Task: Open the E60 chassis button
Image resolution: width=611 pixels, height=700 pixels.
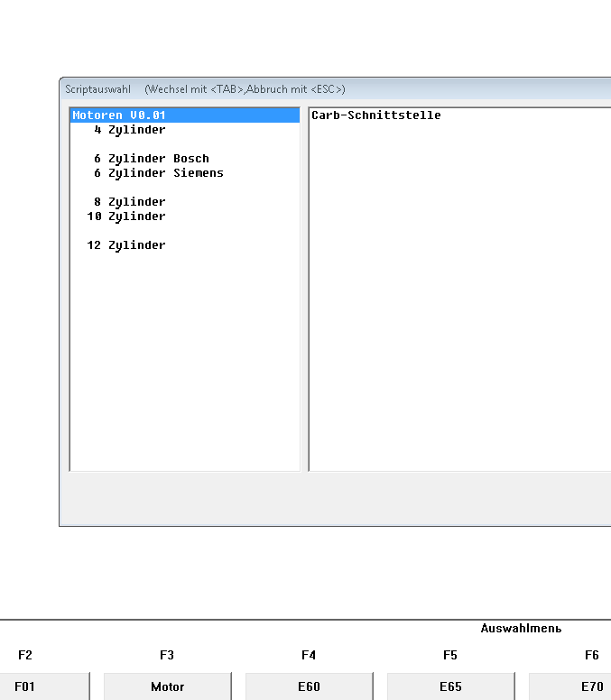Action: pyautogui.click(x=309, y=686)
